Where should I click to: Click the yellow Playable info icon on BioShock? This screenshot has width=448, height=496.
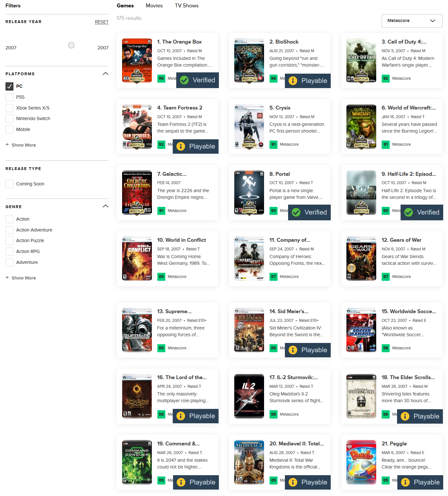coord(293,81)
